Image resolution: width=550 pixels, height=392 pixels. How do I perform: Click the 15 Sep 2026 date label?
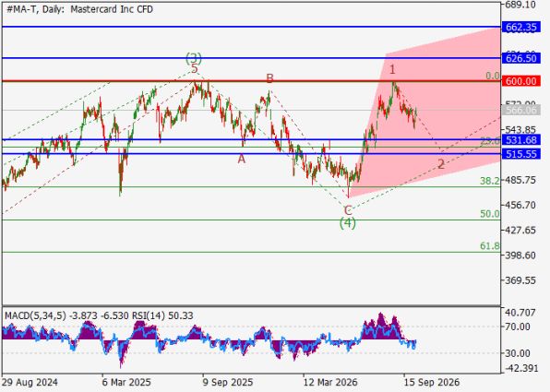pos(432,382)
